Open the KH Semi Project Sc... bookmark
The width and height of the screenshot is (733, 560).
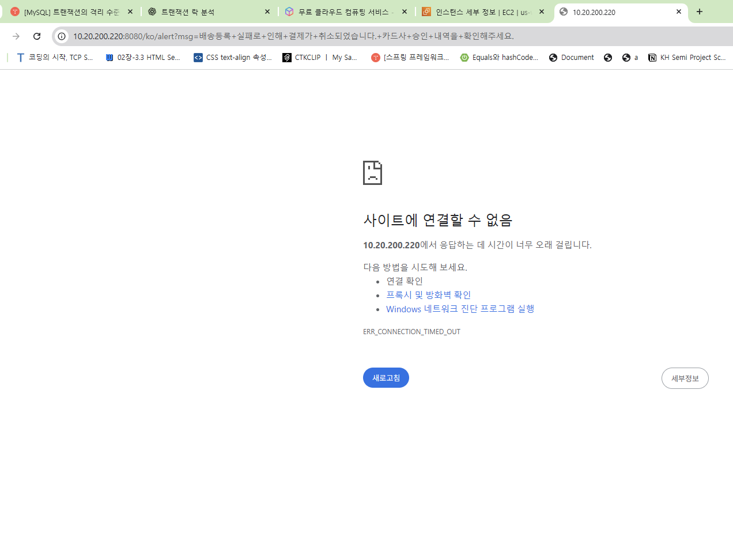pos(687,58)
